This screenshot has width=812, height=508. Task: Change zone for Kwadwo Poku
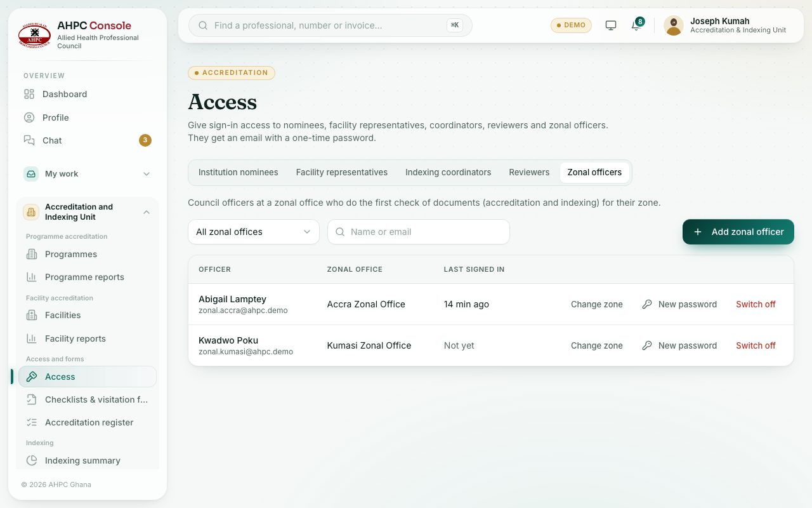click(597, 345)
